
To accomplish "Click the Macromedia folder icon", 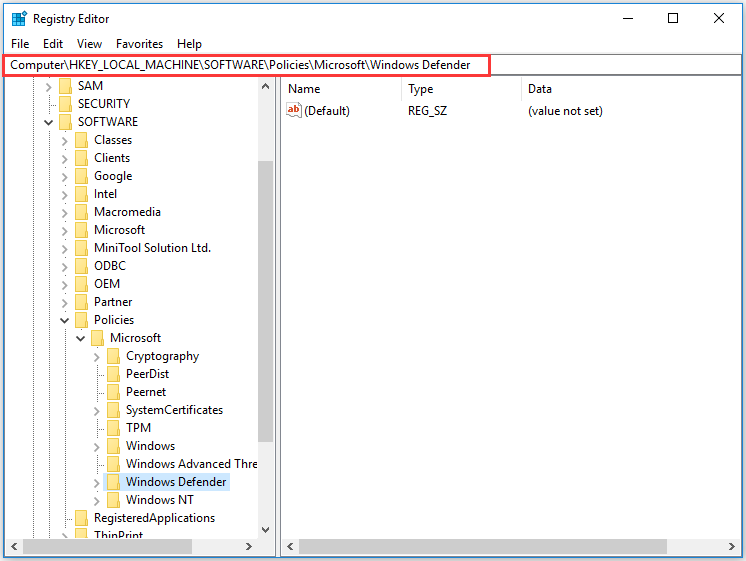I will tap(81, 212).
